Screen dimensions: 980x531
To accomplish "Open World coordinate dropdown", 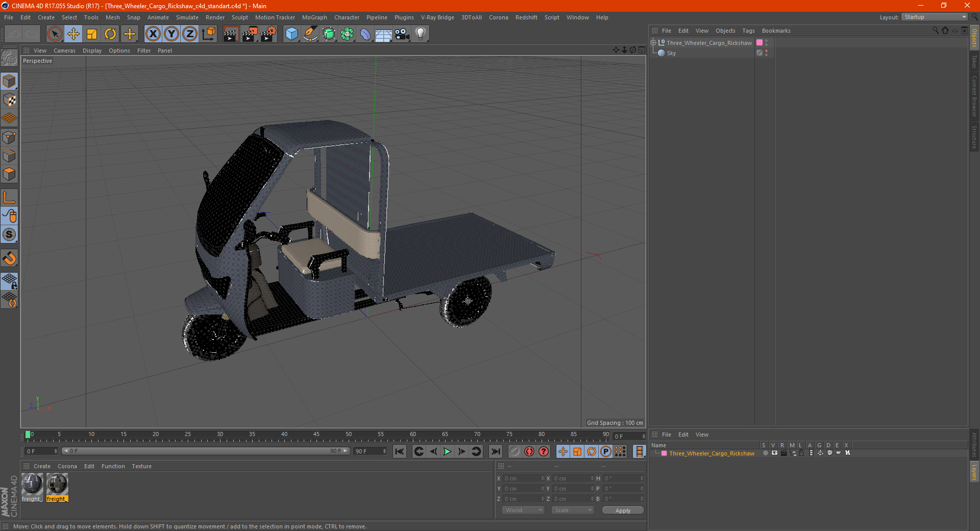I will pos(523,510).
